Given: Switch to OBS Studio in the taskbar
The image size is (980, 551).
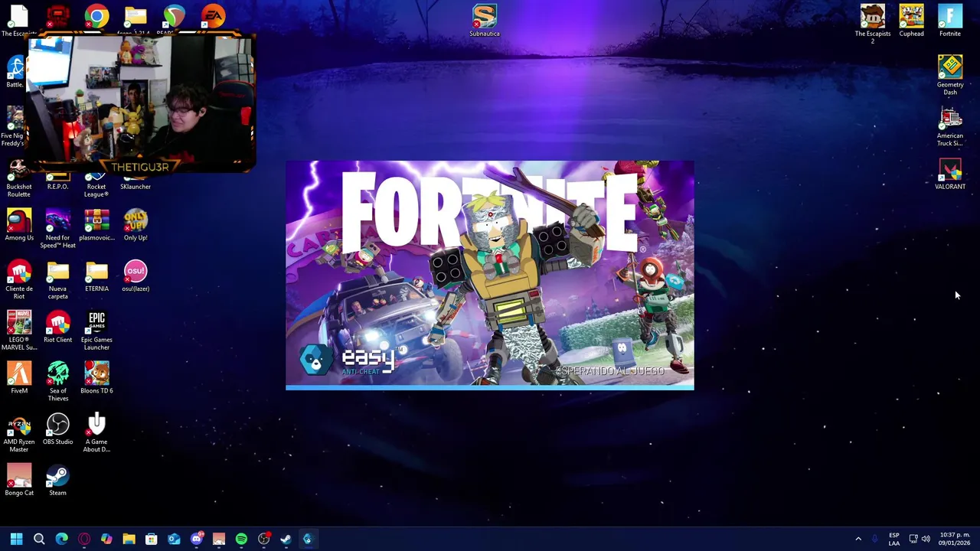Looking at the screenshot, I should (x=263, y=539).
